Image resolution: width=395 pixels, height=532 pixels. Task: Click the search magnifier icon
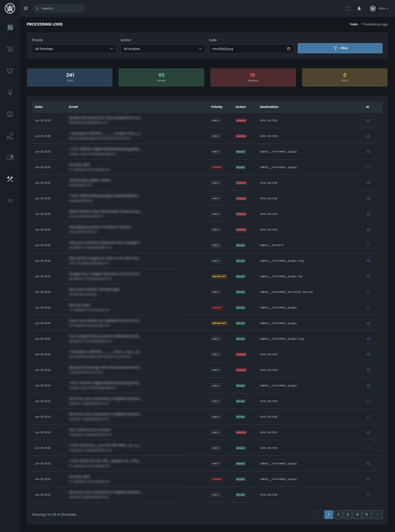[x=37, y=8]
